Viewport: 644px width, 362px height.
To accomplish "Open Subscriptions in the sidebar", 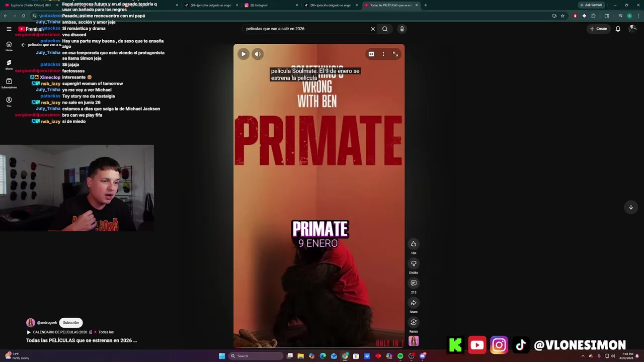I will tap(9, 83).
